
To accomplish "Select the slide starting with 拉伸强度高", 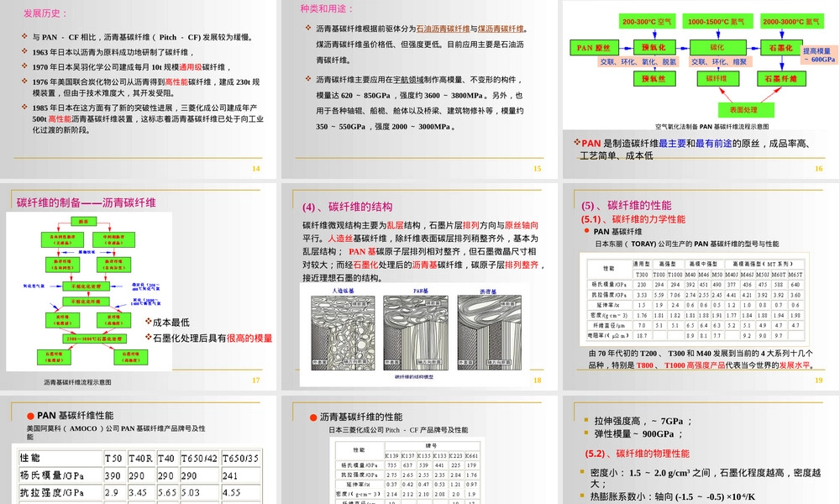I will [x=701, y=450].
